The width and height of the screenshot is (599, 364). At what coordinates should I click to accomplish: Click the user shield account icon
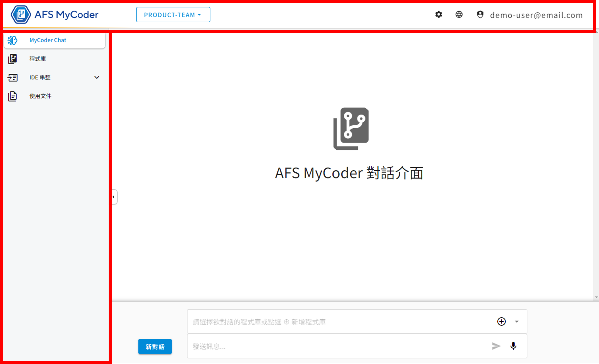pyautogui.click(x=480, y=15)
